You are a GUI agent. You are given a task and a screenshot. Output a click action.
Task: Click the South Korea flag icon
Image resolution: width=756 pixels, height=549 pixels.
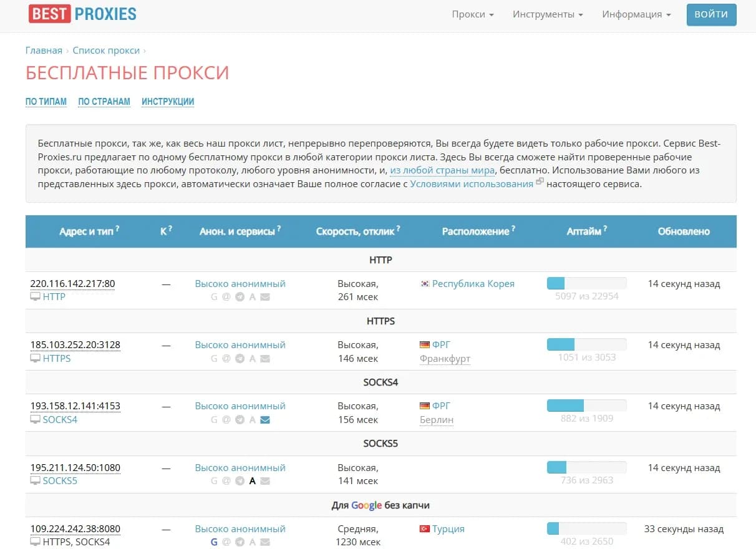[x=425, y=284]
